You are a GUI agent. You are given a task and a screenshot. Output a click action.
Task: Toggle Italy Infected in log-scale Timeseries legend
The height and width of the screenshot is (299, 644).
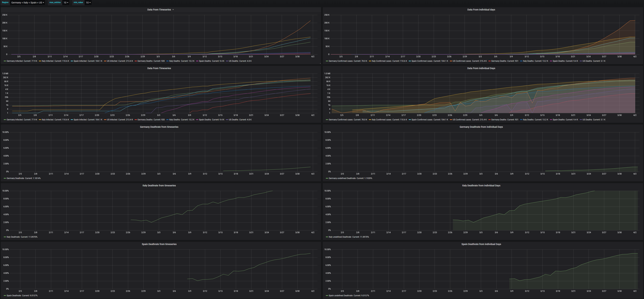(x=48, y=120)
